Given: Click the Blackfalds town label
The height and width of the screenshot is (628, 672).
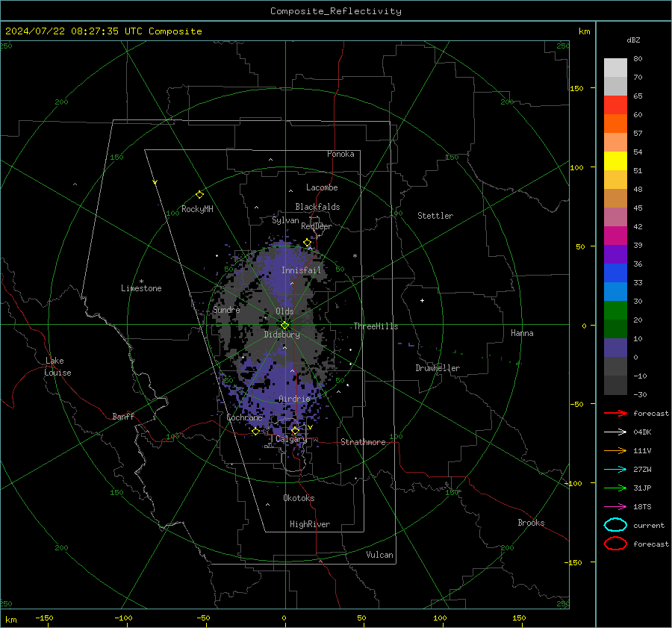Looking at the screenshot, I should pos(317,207).
